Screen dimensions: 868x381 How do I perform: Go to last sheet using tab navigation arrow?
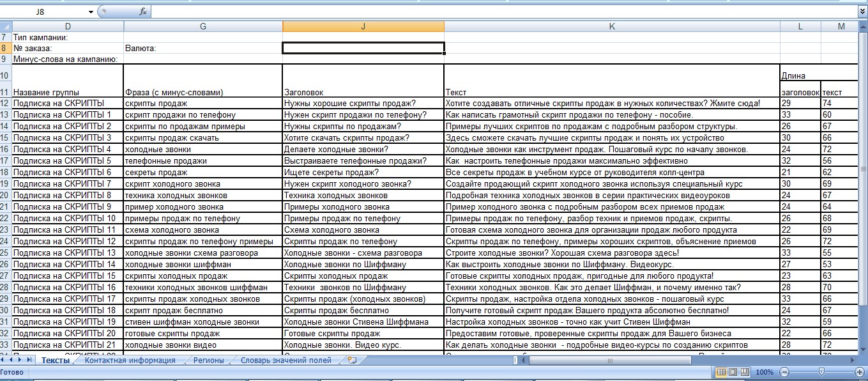(30, 361)
